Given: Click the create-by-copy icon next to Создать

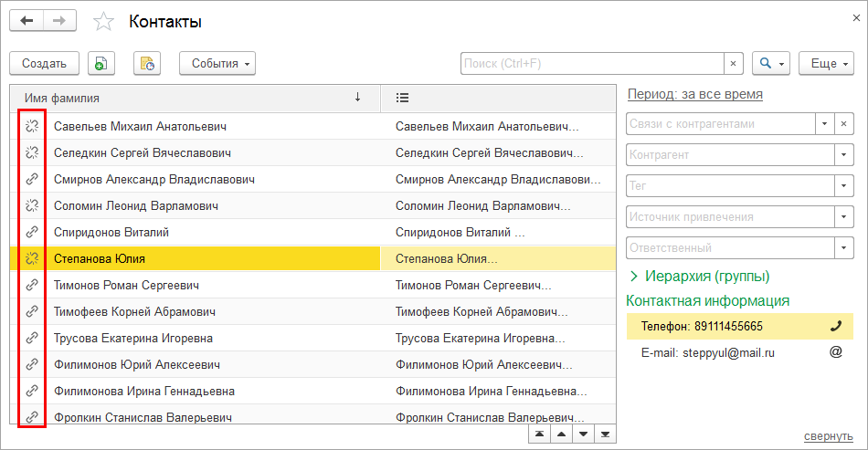Looking at the screenshot, I should [x=101, y=63].
